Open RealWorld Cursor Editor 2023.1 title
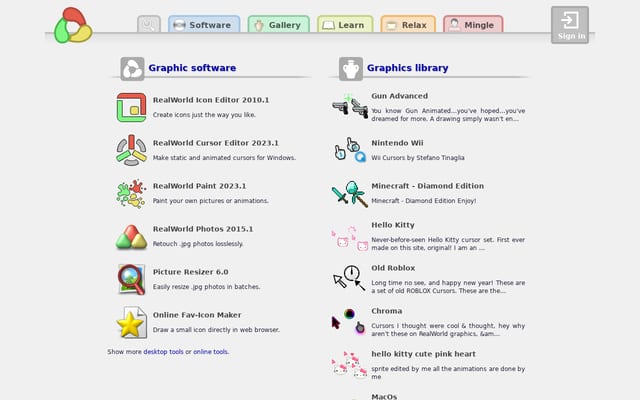The image size is (640, 400). (x=216, y=143)
